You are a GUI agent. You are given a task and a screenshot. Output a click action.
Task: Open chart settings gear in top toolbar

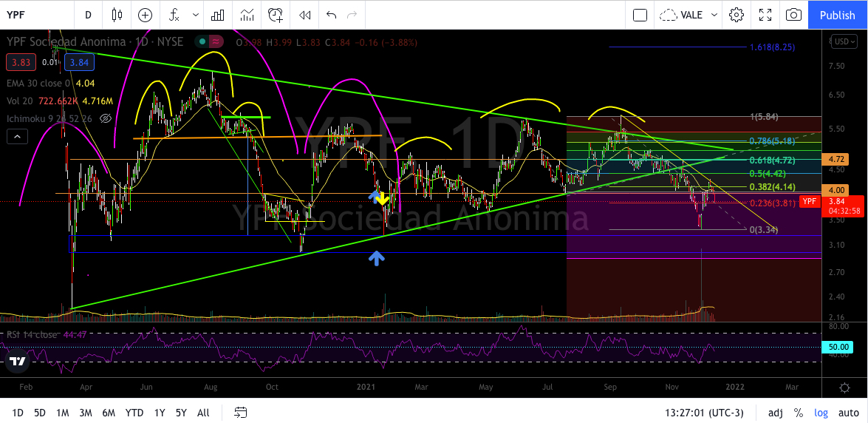click(x=737, y=15)
